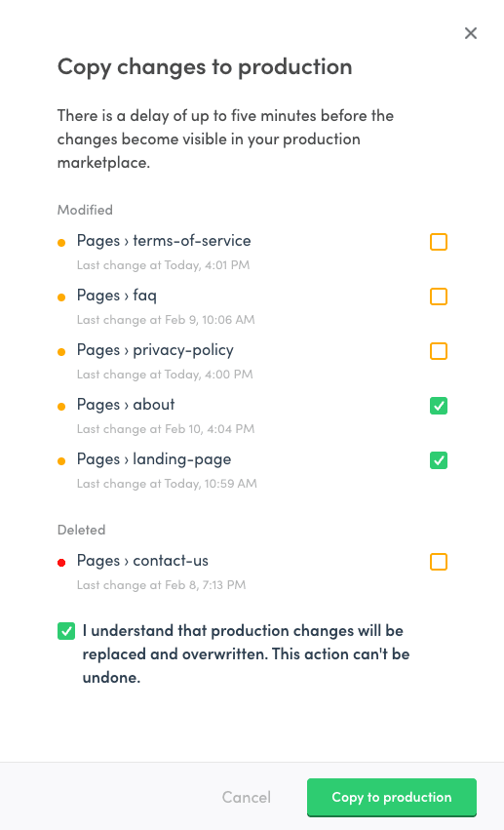Click the Cancel button

click(x=246, y=797)
